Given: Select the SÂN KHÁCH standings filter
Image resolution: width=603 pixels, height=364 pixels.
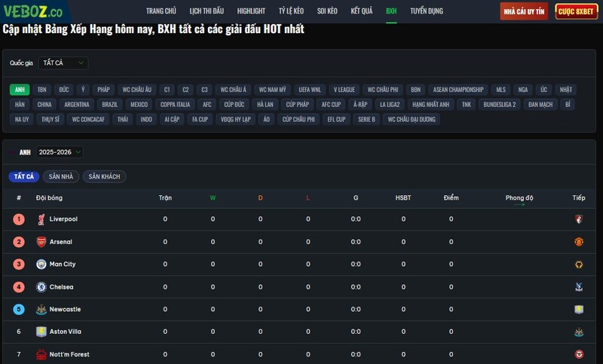Looking at the screenshot, I should [104, 176].
